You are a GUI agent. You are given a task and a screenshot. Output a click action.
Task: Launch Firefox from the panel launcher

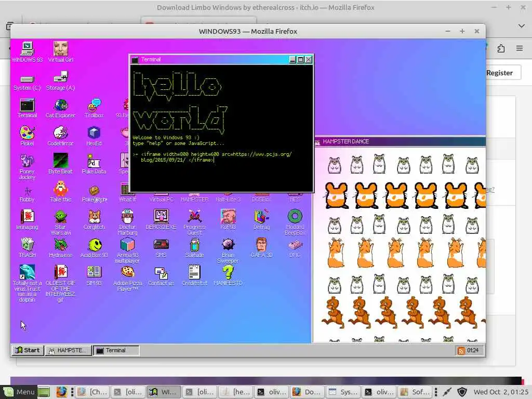[x=61, y=392]
